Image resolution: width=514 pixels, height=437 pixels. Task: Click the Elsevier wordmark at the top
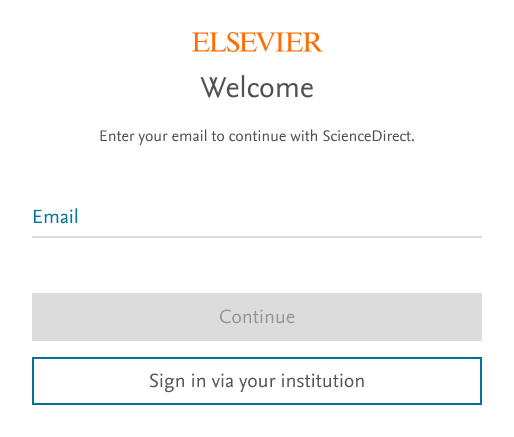(257, 42)
